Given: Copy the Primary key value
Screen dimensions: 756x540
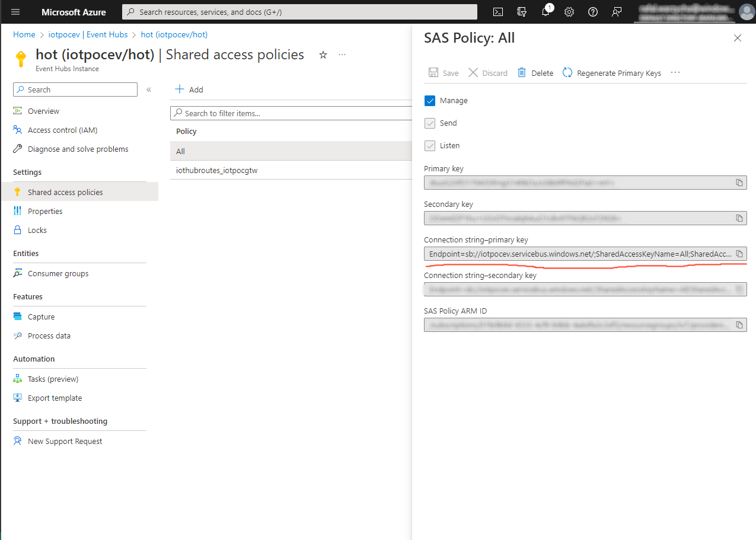Looking at the screenshot, I should (739, 183).
